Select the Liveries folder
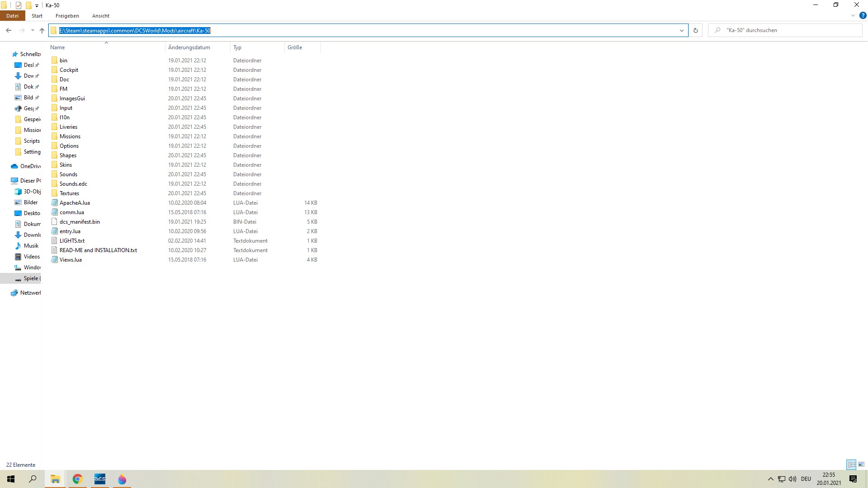This screenshot has height=488, width=868. pos(68,127)
